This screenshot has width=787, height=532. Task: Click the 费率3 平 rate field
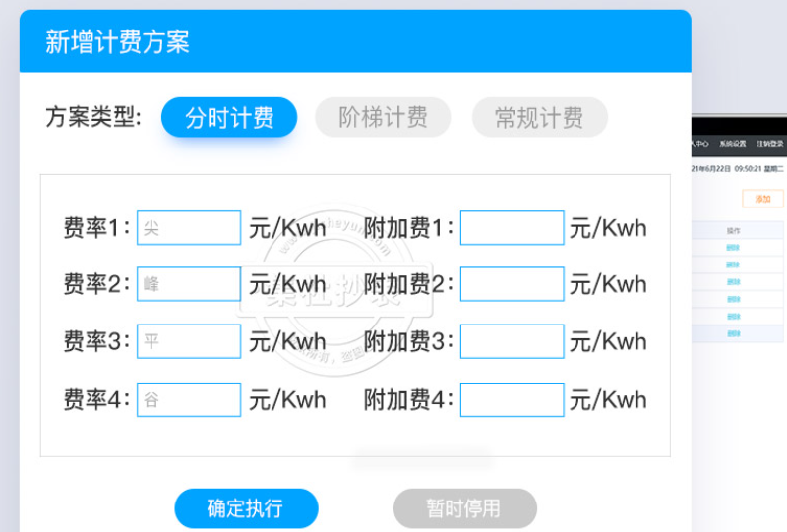(189, 341)
